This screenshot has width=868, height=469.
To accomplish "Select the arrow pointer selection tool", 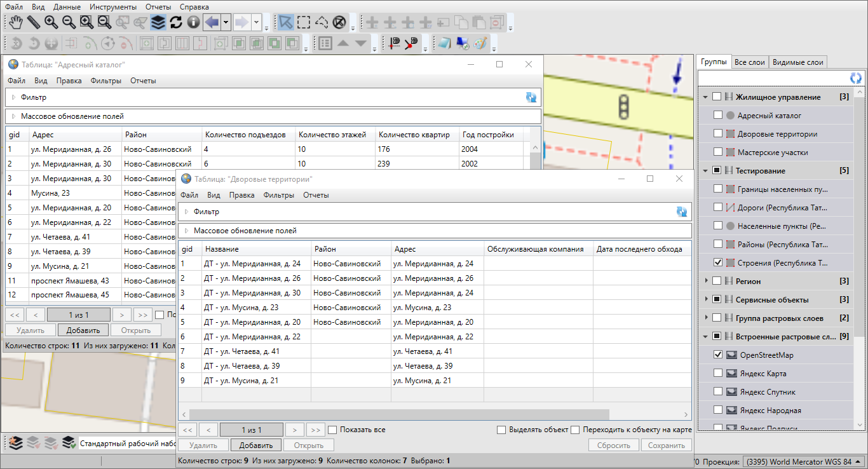I will [286, 23].
